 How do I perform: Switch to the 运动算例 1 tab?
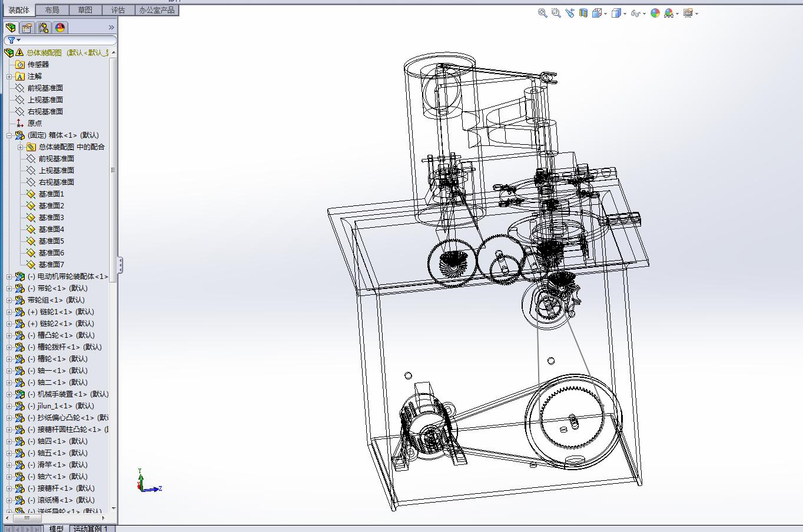[x=91, y=528]
